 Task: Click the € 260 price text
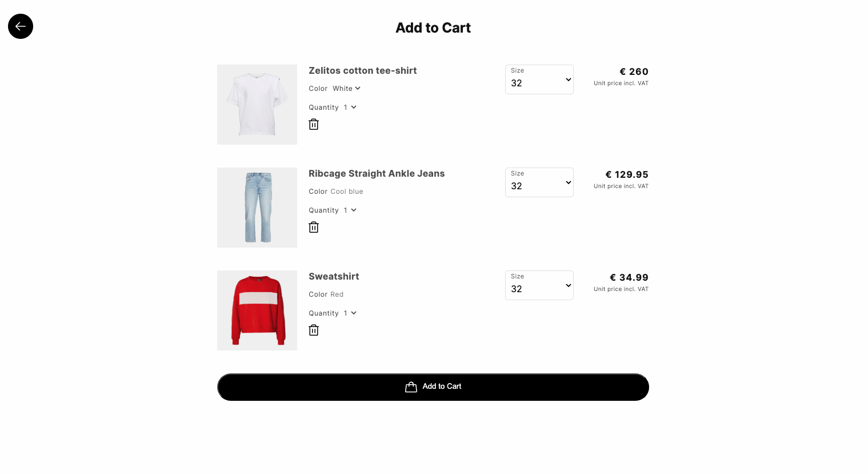634,71
